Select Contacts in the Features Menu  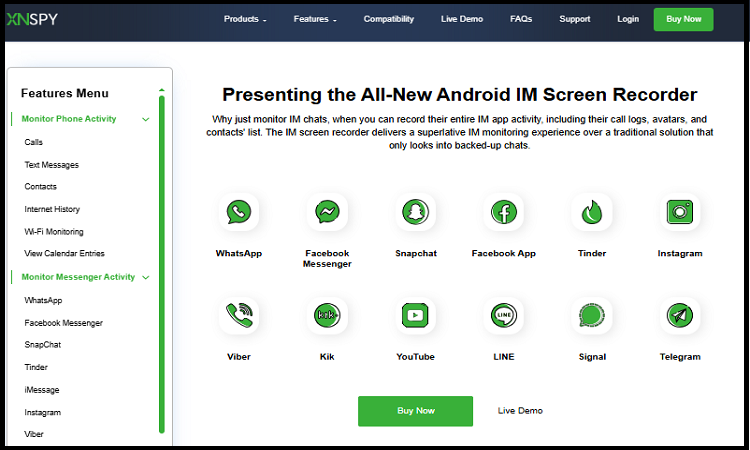click(x=41, y=187)
